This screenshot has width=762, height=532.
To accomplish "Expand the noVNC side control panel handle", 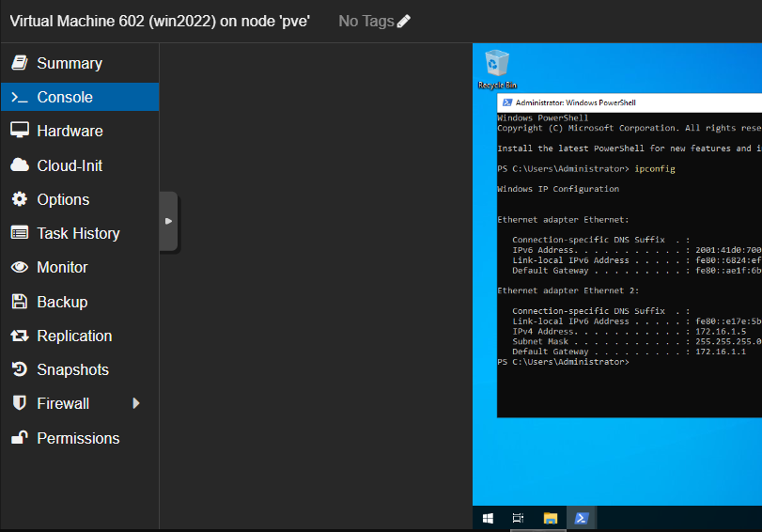I will [x=168, y=221].
